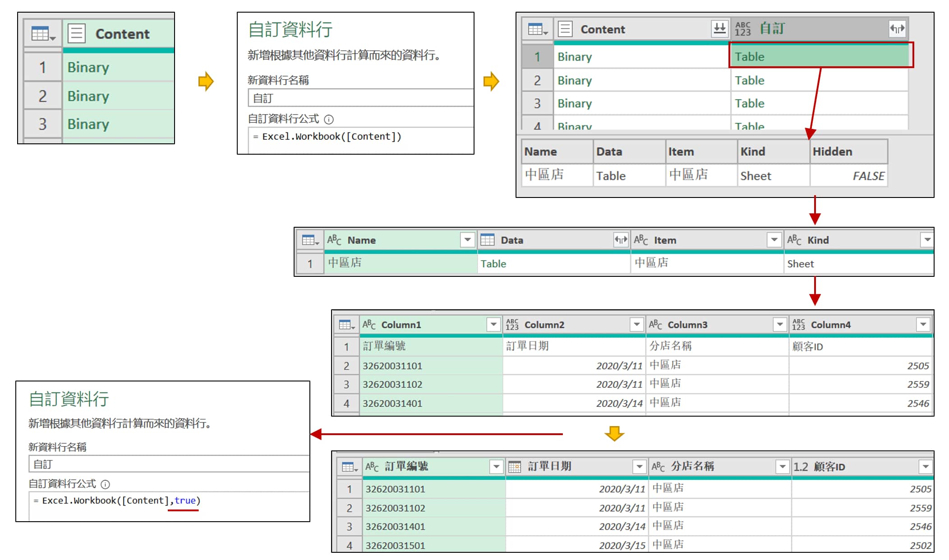949x560 pixels.
Task: Click expand icon on 自訂 column header
Action: coord(897,29)
